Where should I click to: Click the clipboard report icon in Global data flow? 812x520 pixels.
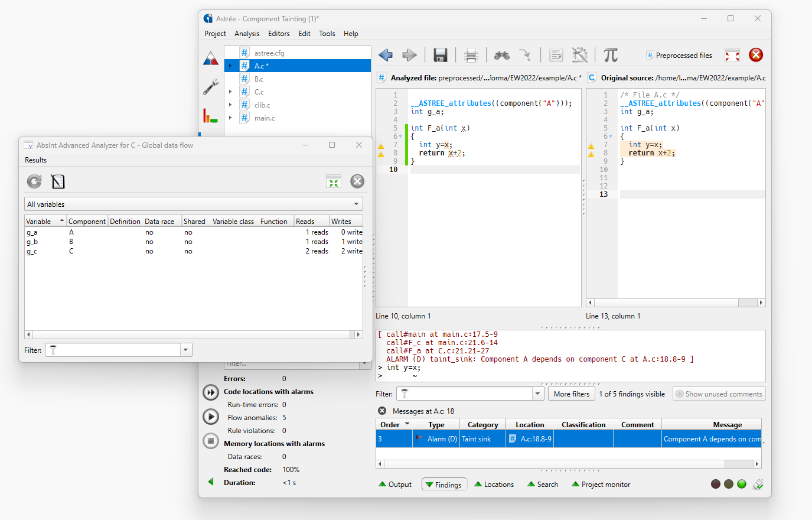[58, 181]
